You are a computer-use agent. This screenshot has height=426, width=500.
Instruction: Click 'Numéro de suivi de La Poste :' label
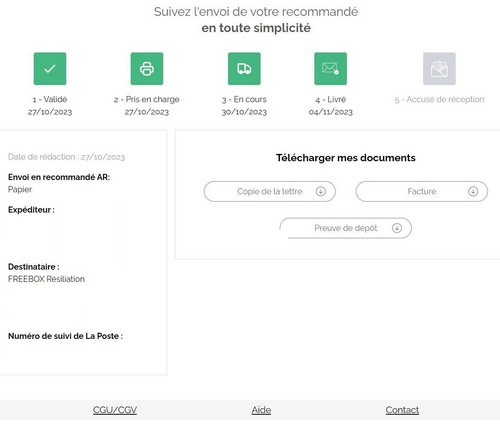(66, 336)
